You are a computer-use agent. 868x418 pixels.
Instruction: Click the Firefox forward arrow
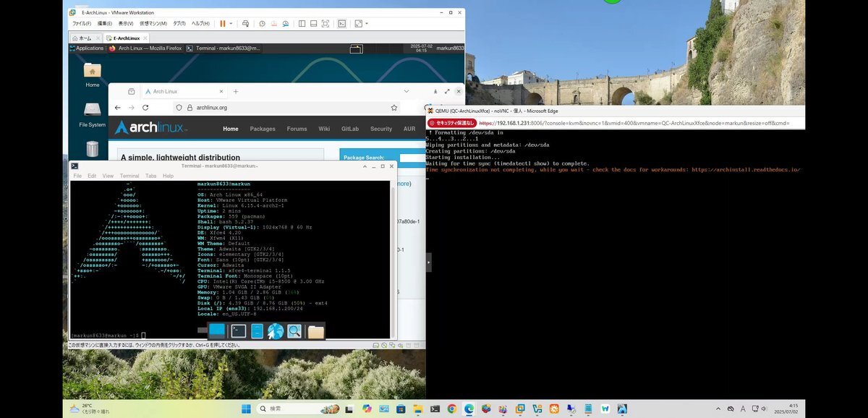132,108
